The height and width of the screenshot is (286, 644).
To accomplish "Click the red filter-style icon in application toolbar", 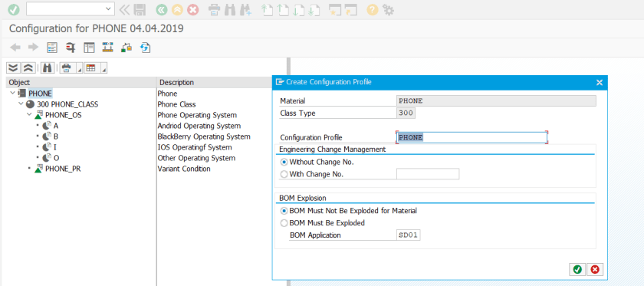I will [x=71, y=48].
